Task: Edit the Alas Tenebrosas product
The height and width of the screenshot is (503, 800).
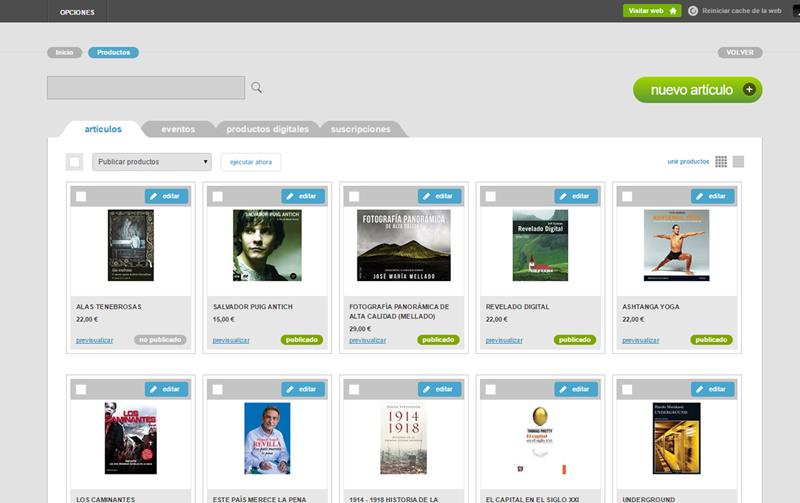Action: pos(166,196)
